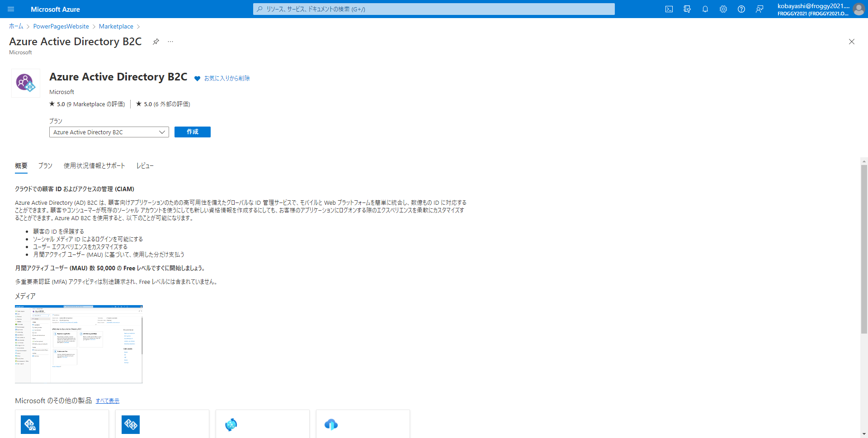Click the cloud icon product card

(331, 424)
